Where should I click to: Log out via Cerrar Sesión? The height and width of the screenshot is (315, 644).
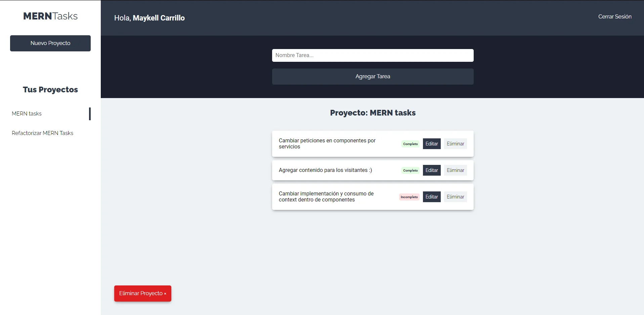coord(615,16)
